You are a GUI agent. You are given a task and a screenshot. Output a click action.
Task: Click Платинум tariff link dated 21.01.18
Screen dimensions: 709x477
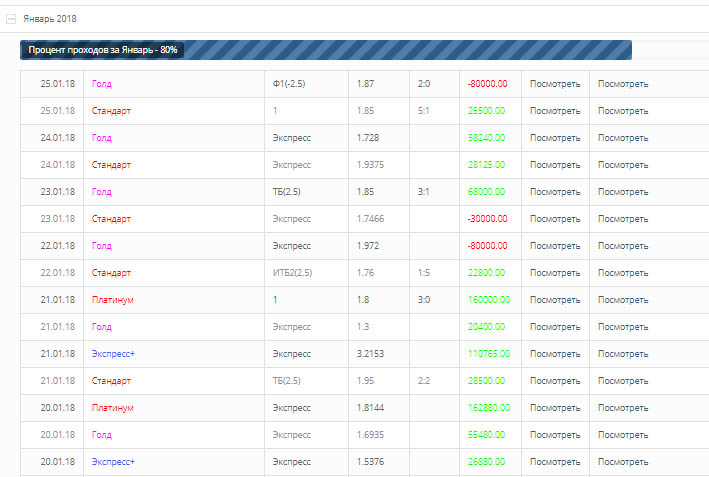[112, 300]
